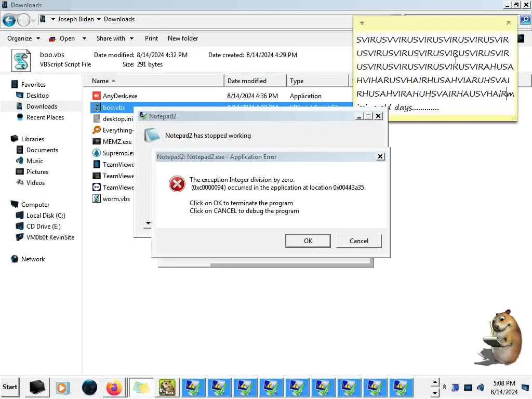Click OK to terminate Notepad2

308,241
